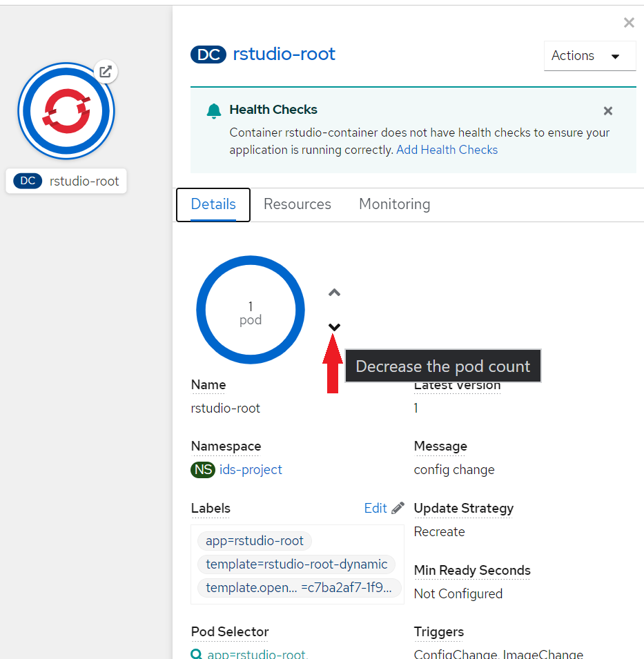This screenshot has width=644, height=659.
Task: Close the side panel with the X
Action: coord(628,23)
